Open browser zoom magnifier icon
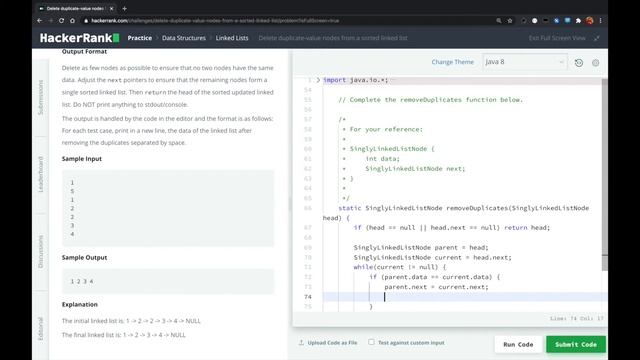Image resolution: width=640 pixels, height=360 pixels. coord(499,20)
